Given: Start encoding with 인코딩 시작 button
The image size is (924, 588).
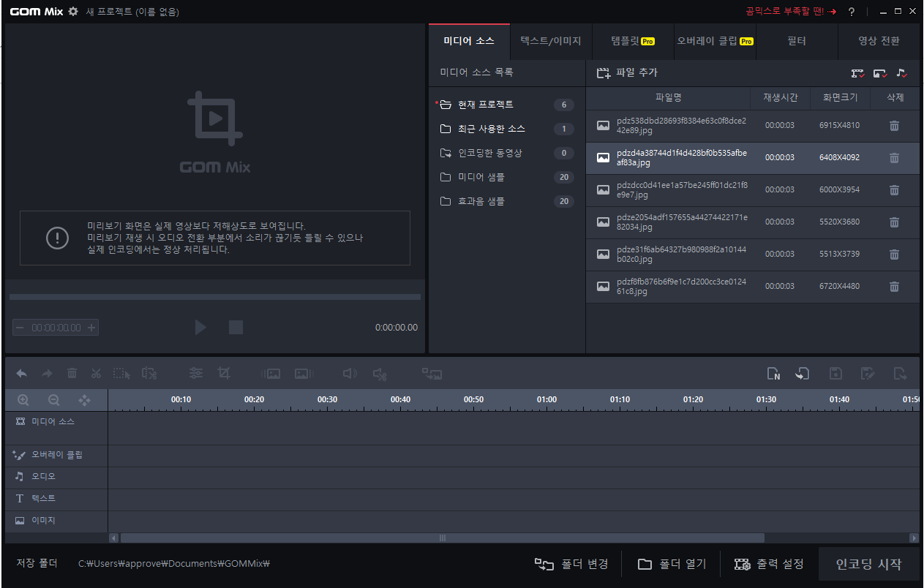Looking at the screenshot, I should tap(868, 565).
